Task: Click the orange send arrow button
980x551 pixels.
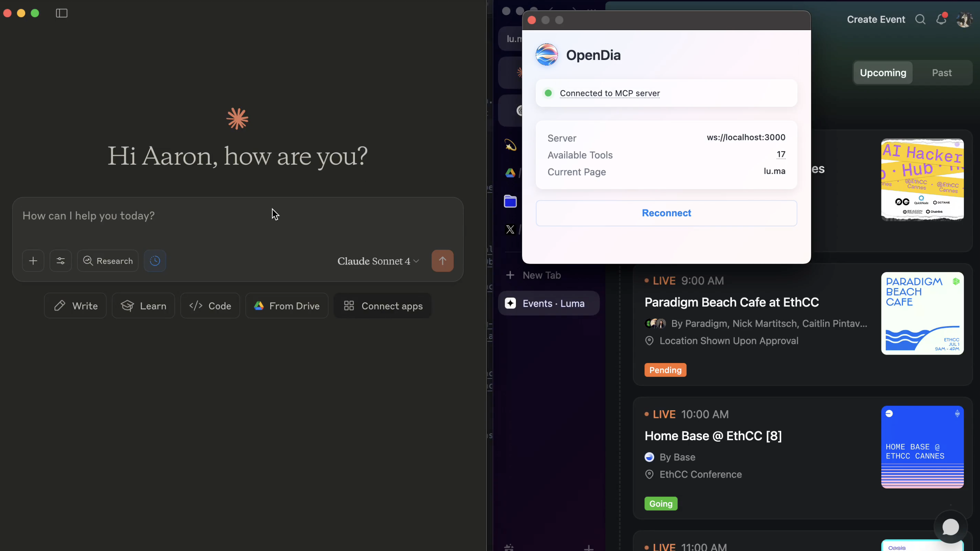Action: (x=443, y=261)
